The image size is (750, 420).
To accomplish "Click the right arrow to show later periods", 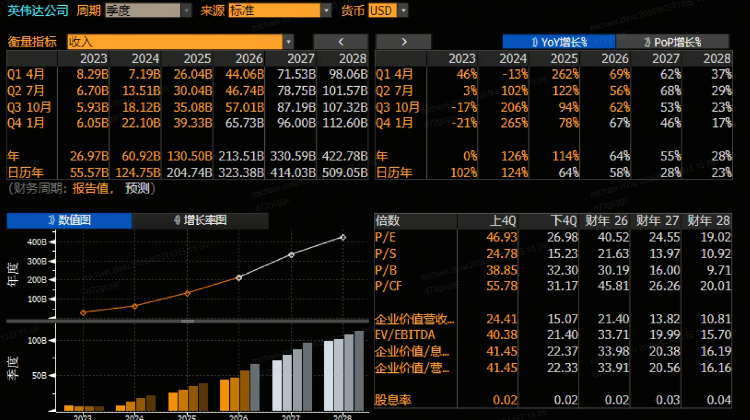I will [x=403, y=41].
